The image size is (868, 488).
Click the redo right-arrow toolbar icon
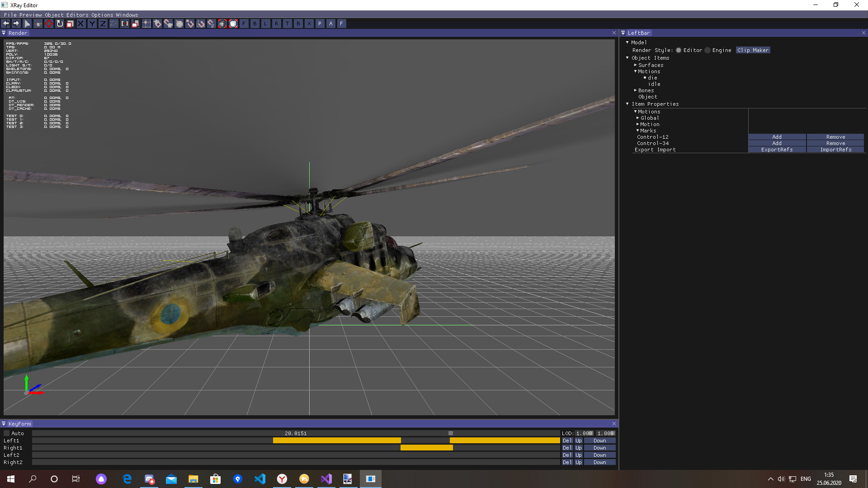[17, 23]
